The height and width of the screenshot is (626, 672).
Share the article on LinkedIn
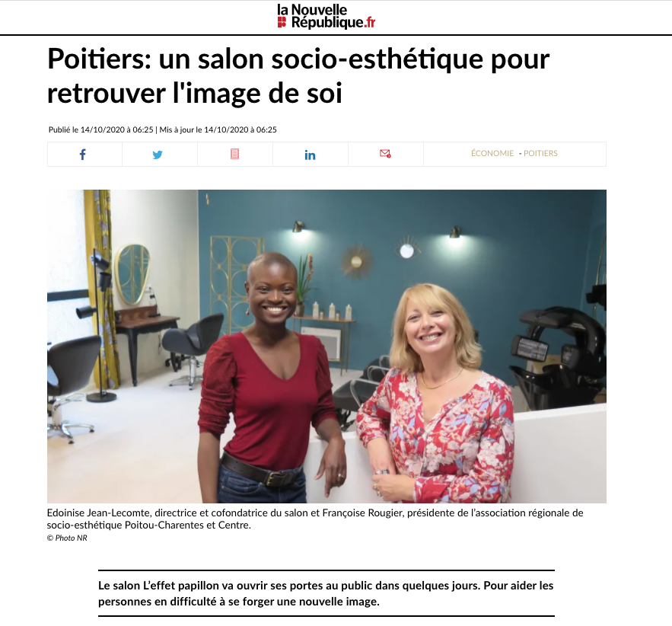coord(310,155)
